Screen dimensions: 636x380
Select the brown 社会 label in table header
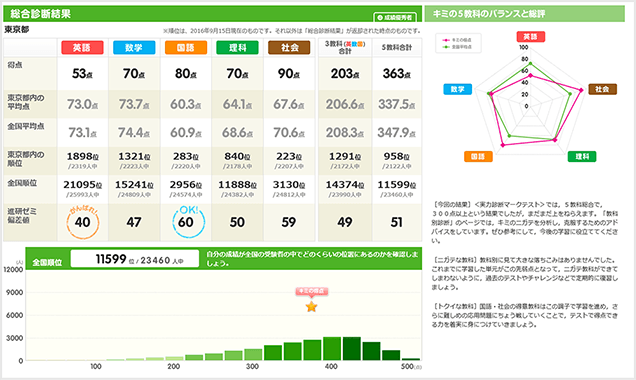click(289, 47)
